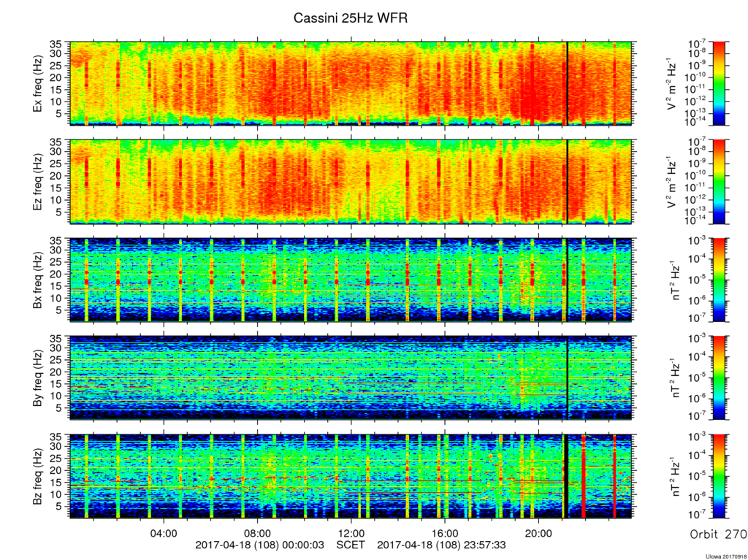Screen dimensions: 748x560
Task: Select the "Bz freq (Hz)" axis label
Action: point(37,477)
